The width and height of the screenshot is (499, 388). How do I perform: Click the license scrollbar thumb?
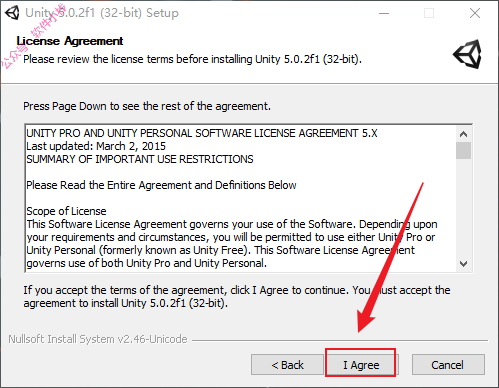(463, 150)
